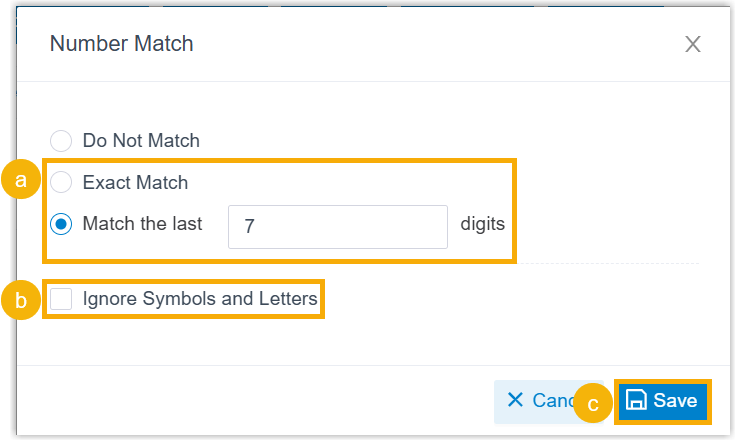Click the "Do Not Match" label text

coord(141,141)
